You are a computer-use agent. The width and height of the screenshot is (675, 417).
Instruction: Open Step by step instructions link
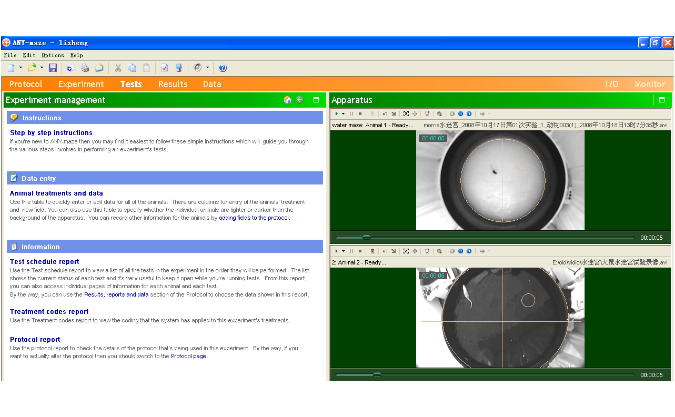click(x=51, y=132)
